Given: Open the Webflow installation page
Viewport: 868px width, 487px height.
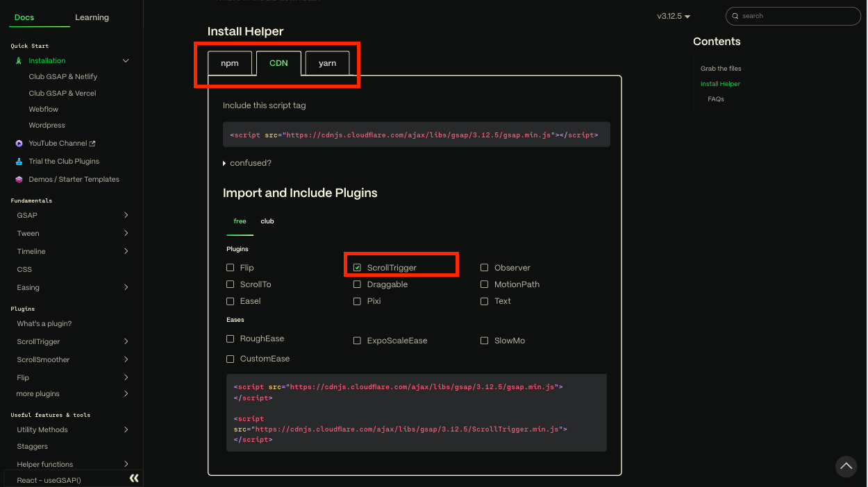Looking at the screenshot, I should pyautogui.click(x=44, y=110).
